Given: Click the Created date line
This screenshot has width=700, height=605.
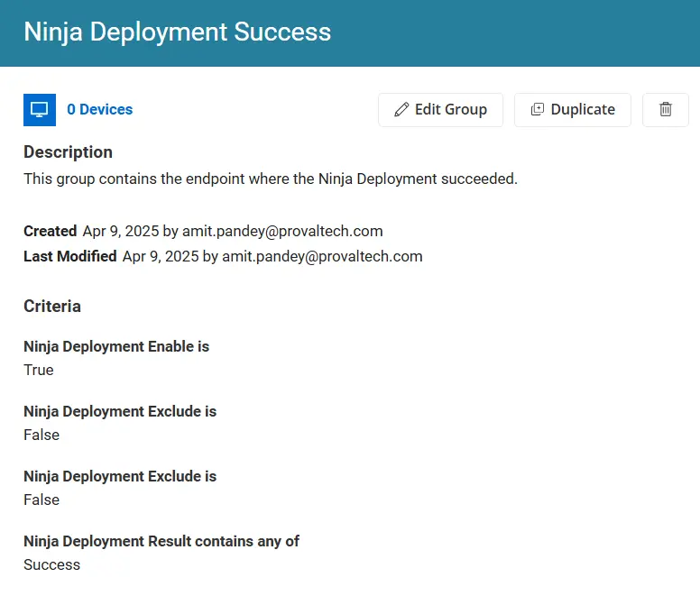Looking at the screenshot, I should 203,231.
